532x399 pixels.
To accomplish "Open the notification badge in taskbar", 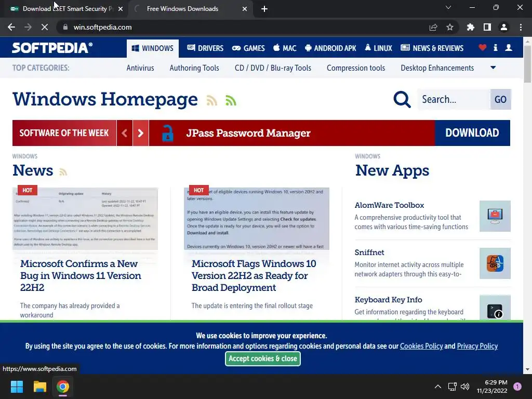I will [x=517, y=387].
